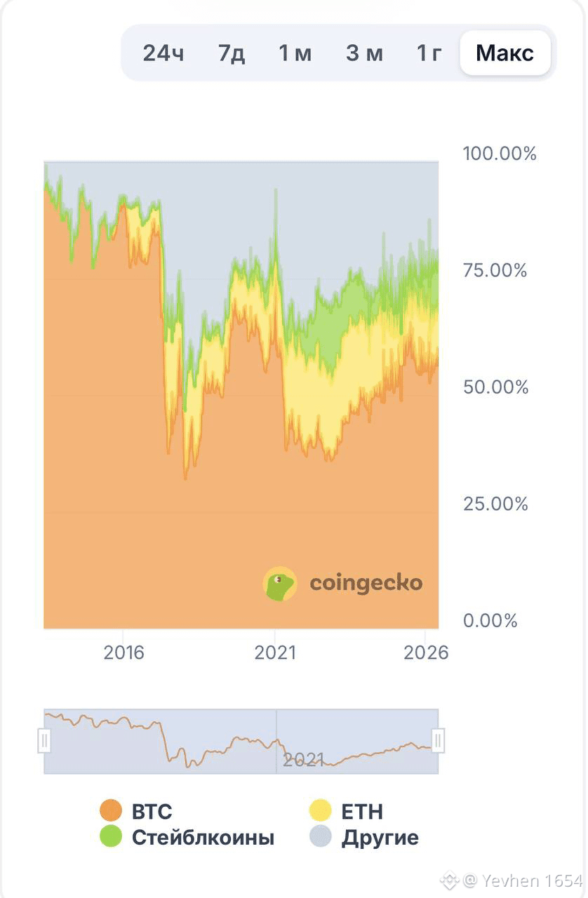
Task: Click the coingecko watermark text
Action: [x=366, y=583]
